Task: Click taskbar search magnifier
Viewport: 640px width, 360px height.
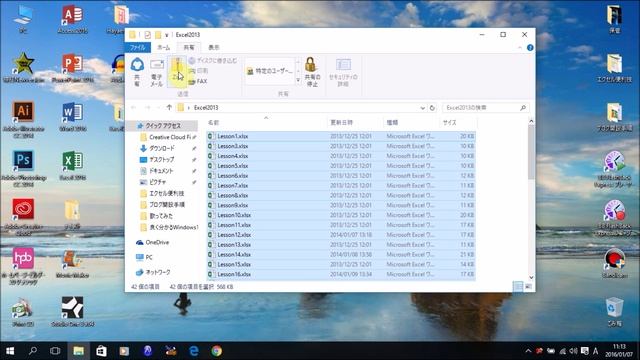Action: pyautogui.click(x=33, y=351)
